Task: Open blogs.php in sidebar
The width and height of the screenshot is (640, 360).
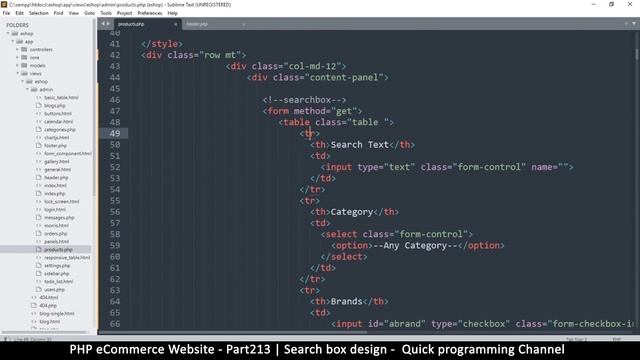Action: point(55,106)
